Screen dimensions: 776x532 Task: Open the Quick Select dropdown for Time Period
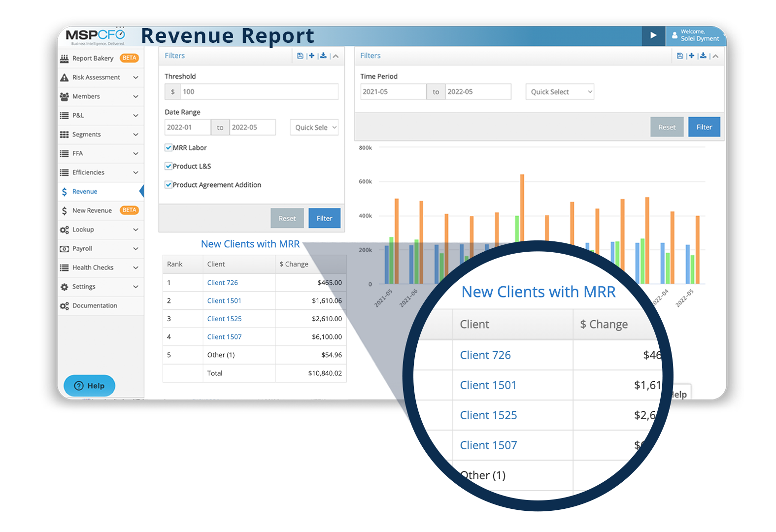click(560, 92)
